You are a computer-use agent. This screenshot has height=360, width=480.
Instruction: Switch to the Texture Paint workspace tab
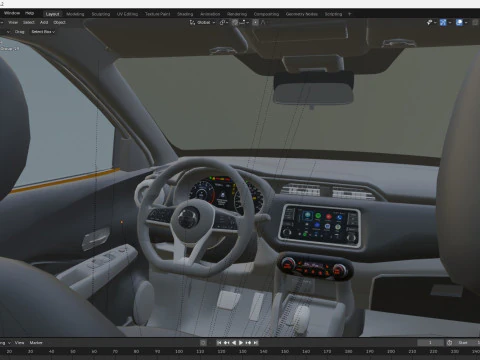(x=157, y=14)
